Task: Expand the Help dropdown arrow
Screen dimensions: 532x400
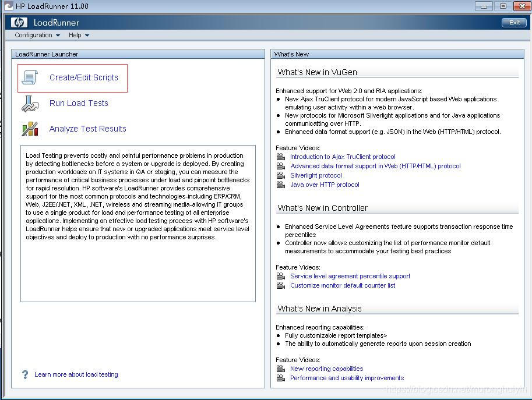Action: click(x=87, y=36)
